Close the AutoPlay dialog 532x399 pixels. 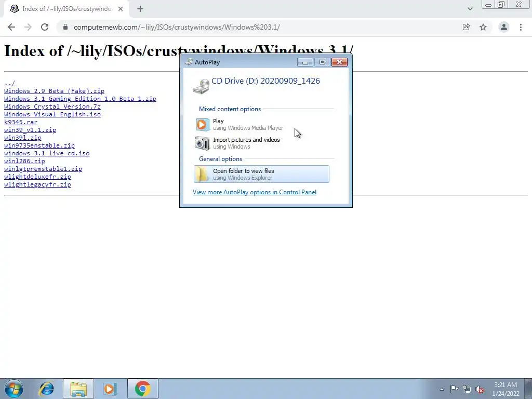coord(339,62)
